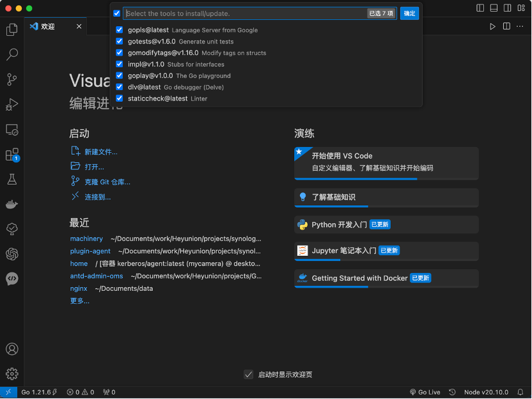Click the history icon in status bar
This screenshot has width=532, height=399.
click(x=452, y=392)
